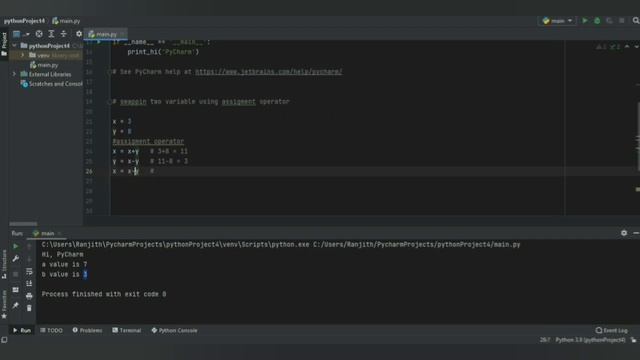
Task: Run with coverage from top toolbar
Action: click(x=609, y=20)
